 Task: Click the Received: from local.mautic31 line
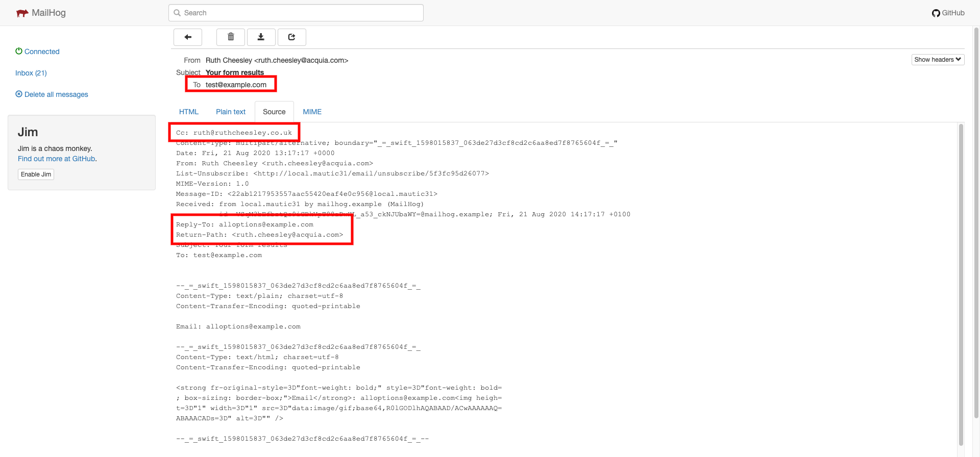(300, 204)
